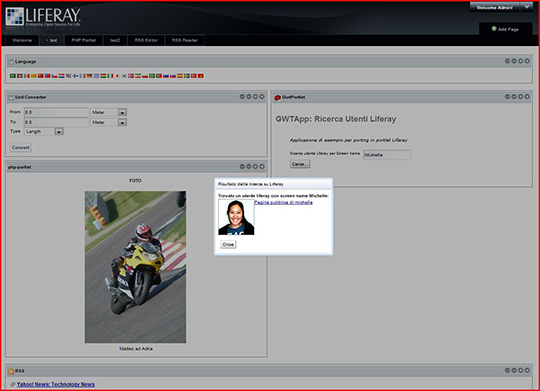Remove the Unit Converter portlet
540x391 pixels.
pos(262,96)
